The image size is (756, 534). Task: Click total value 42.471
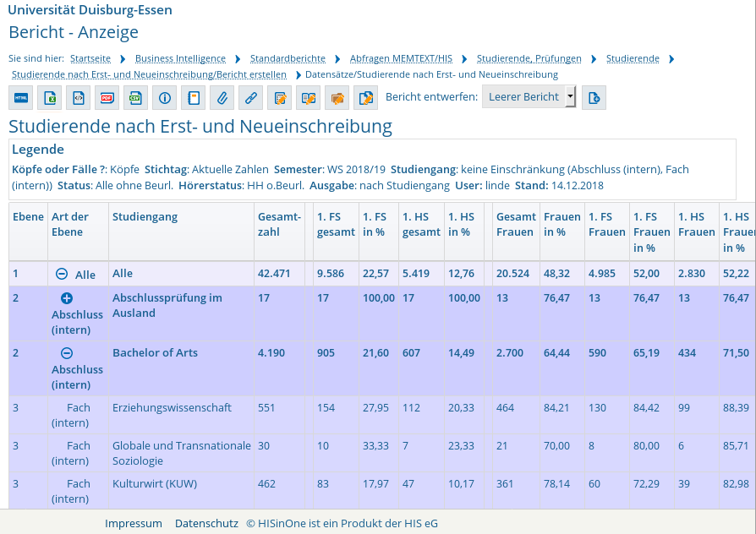[274, 274]
